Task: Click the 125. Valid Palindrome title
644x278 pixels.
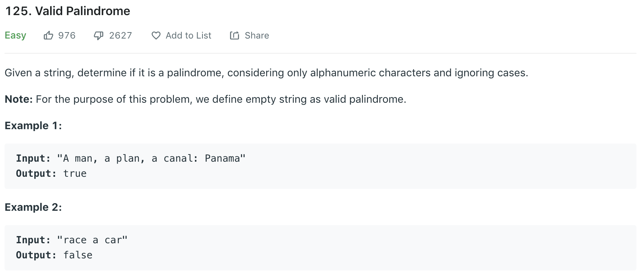Action: tap(68, 11)
